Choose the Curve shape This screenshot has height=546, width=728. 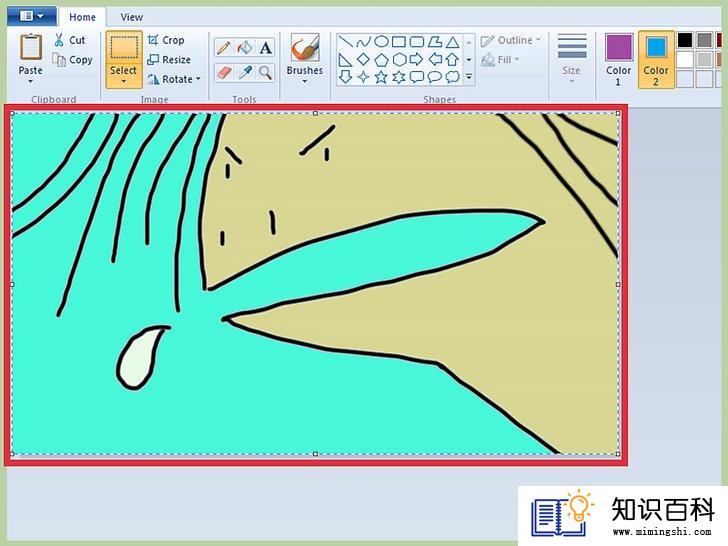pyautogui.click(x=363, y=42)
